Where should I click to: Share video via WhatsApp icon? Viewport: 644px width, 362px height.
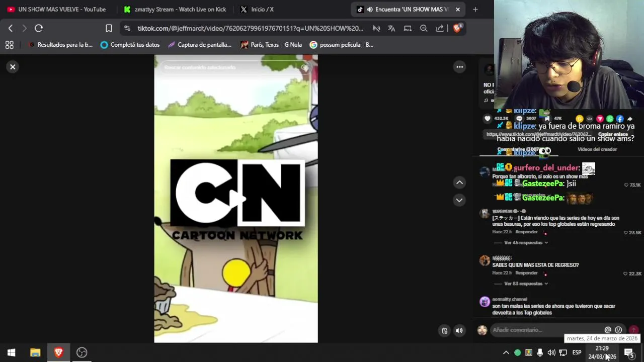point(610,119)
